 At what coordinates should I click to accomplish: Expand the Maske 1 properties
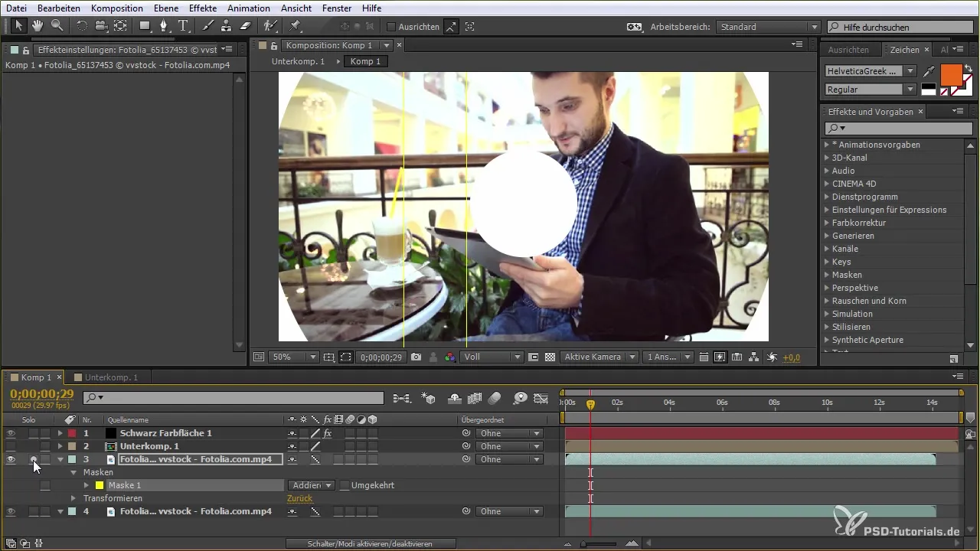[86, 485]
